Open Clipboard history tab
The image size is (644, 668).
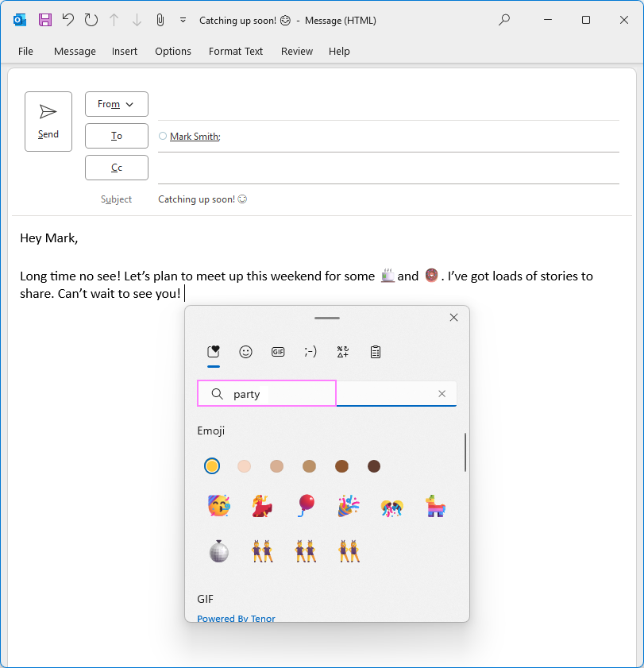[x=376, y=352]
